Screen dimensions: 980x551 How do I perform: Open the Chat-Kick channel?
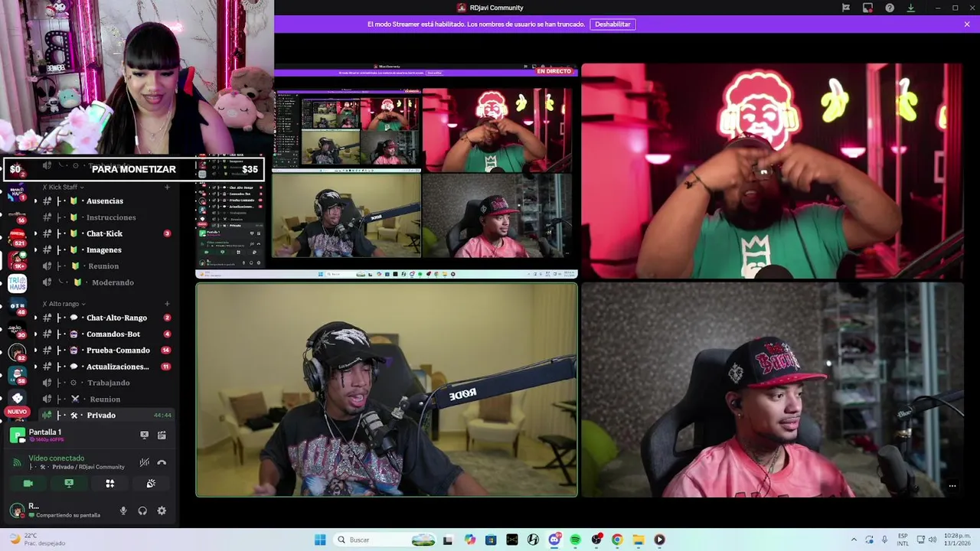(x=105, y=233)
